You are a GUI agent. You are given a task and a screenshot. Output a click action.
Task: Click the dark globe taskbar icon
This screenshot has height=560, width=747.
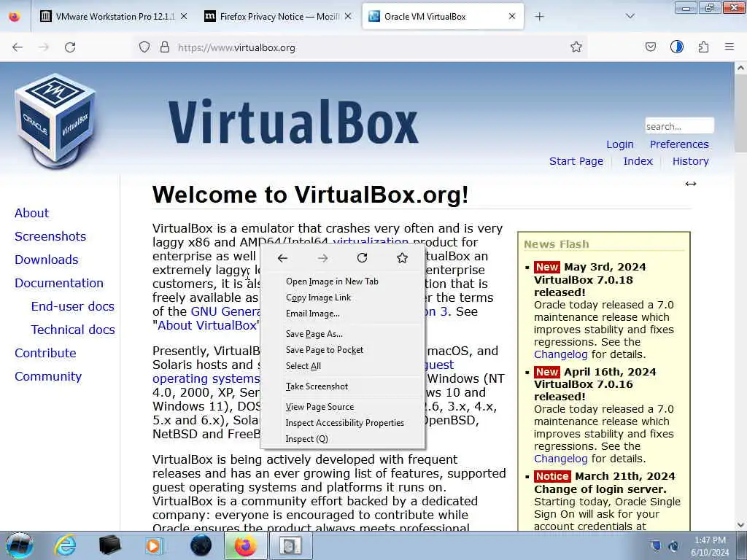(x=201, y=545)
